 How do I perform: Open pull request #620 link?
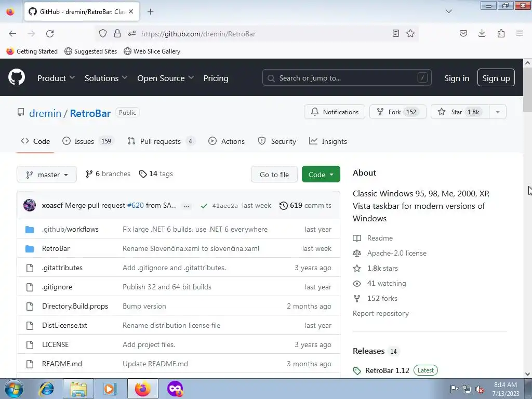(136, 205)
